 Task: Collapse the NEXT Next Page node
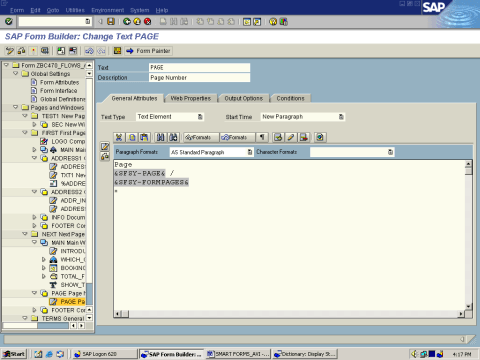point(25,234)
